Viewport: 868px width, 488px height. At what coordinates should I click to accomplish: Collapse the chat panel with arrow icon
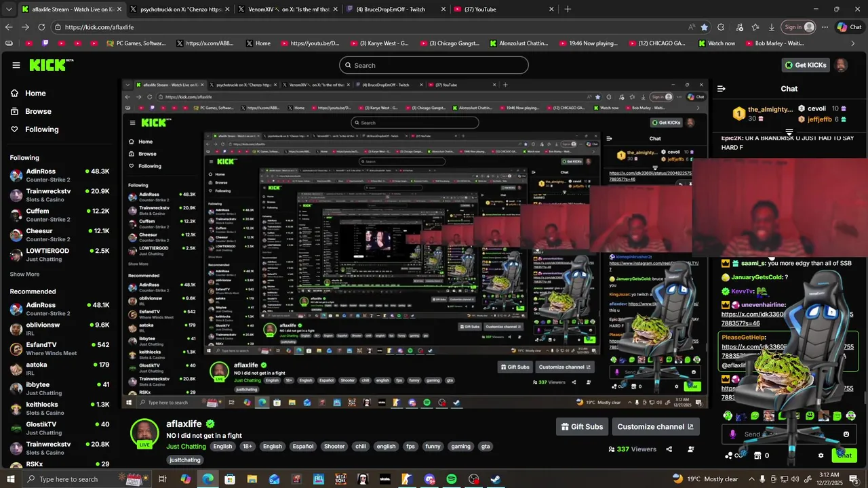[x=722, y=89]
